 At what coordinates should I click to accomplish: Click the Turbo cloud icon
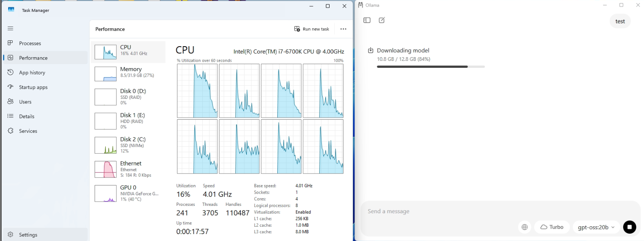(544, 227)
